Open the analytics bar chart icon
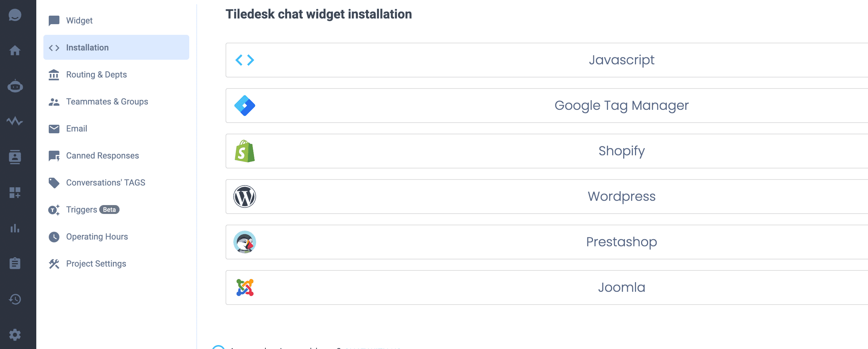The width and height of the screenshot is (868, 349). [x=15, y=228]
